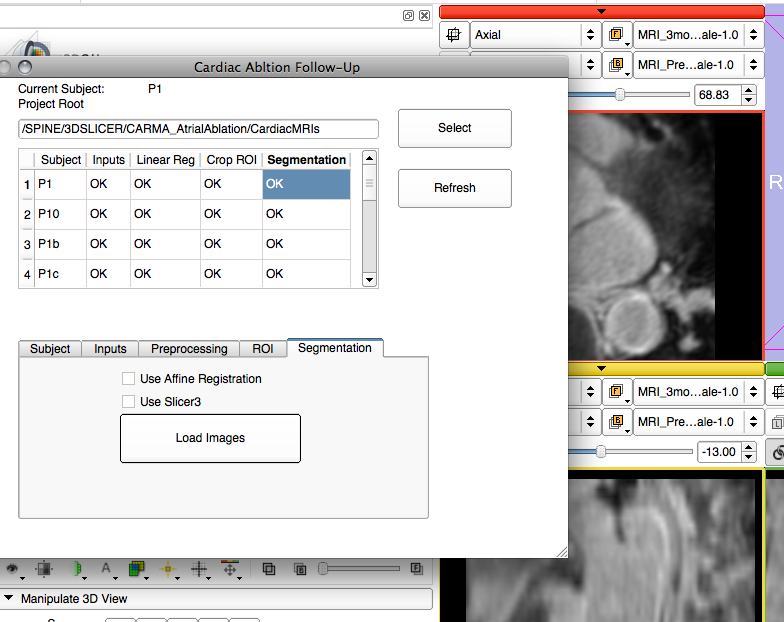Click the black crosshair grid icon
Image resolution: width=784 pixels, height=622 pixels.
(x=199, y=569)
